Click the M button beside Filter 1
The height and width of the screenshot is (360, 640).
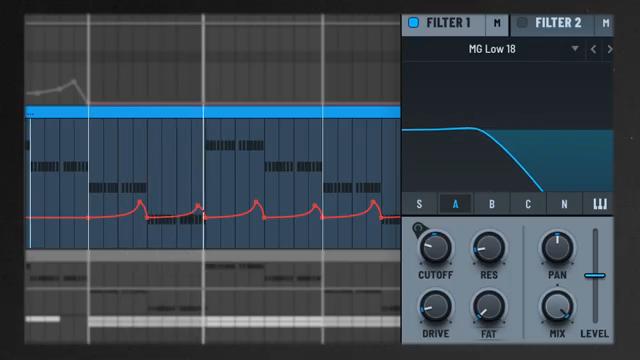tap(497, 24)
